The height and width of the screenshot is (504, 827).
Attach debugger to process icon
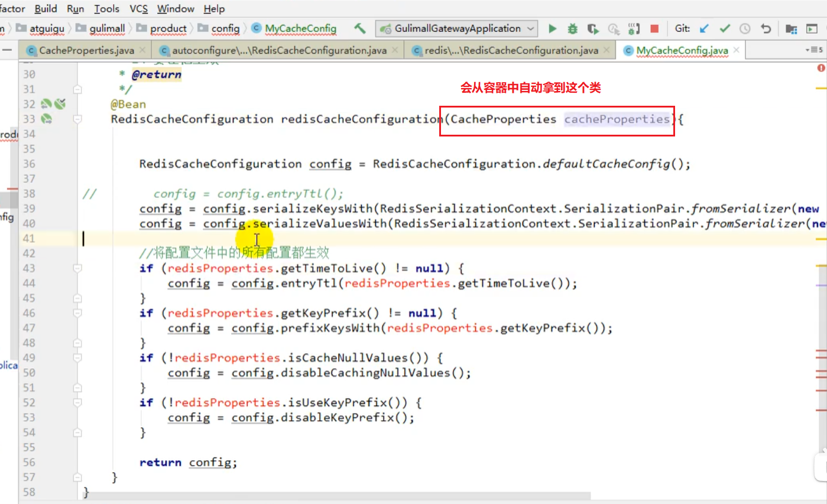coord(634,28)
